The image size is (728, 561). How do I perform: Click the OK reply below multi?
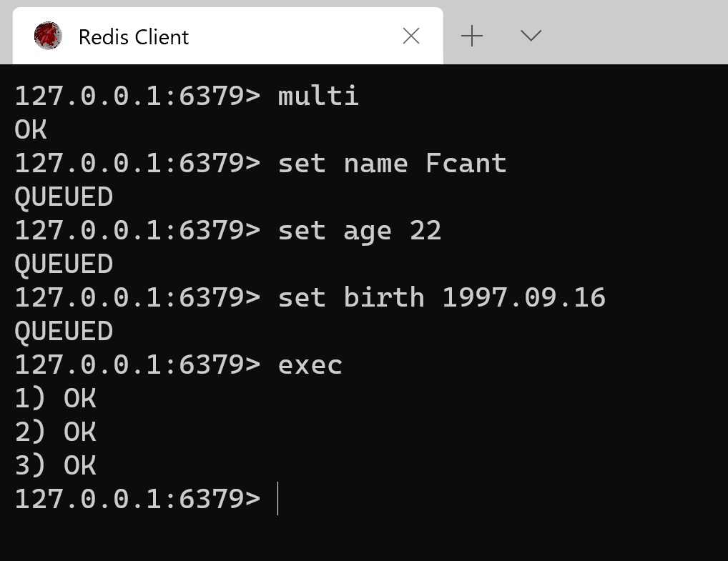point(31,129)
